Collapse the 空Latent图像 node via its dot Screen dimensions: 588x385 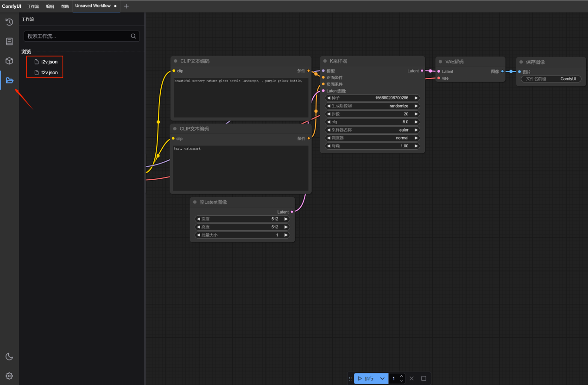(x=195, y=202)
